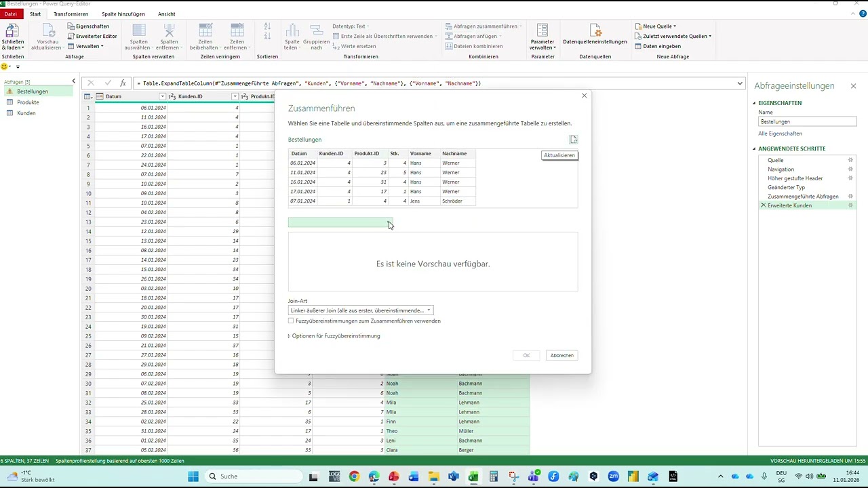This screenshot has width=868, height=488.
Task: Click Spalte teilen icon
Action: click(x=292, y=30)
